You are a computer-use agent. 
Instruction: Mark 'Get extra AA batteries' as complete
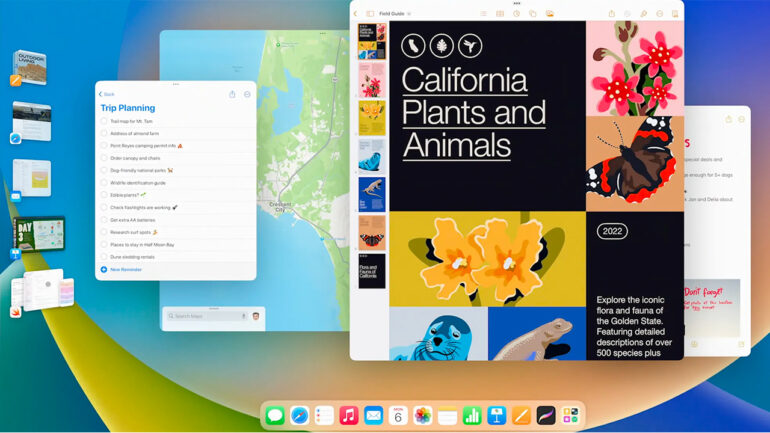[x=104, y=220]
